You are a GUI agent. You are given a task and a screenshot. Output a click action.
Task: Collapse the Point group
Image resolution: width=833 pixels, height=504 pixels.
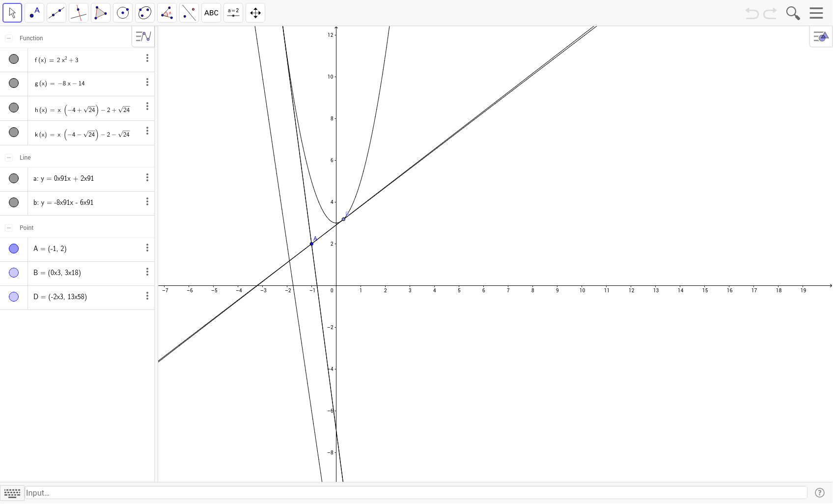9,228
